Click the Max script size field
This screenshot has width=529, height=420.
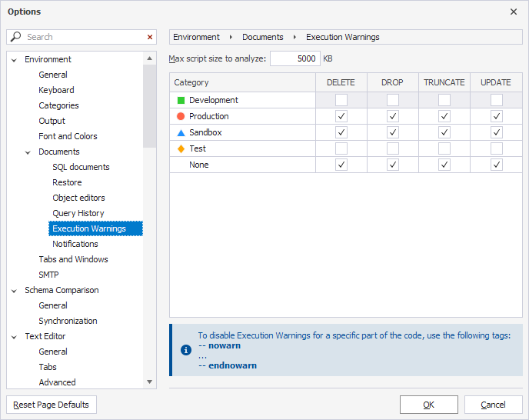[x=294, y=58]
